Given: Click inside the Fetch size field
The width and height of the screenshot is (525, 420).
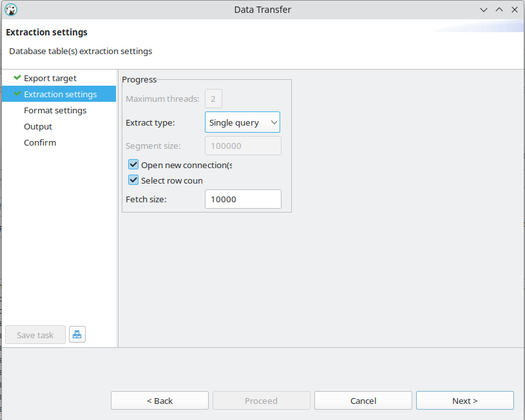Looking at the screenshot, I should point(242,199).
